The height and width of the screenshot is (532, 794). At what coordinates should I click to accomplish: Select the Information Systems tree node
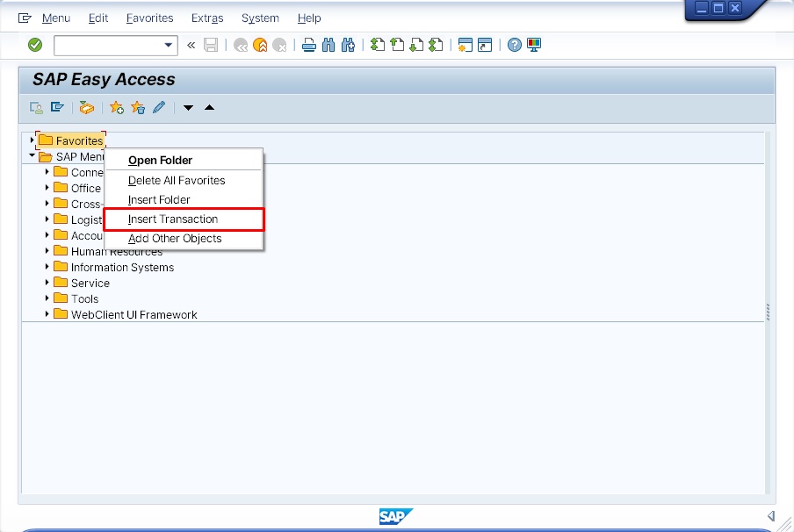122,267
